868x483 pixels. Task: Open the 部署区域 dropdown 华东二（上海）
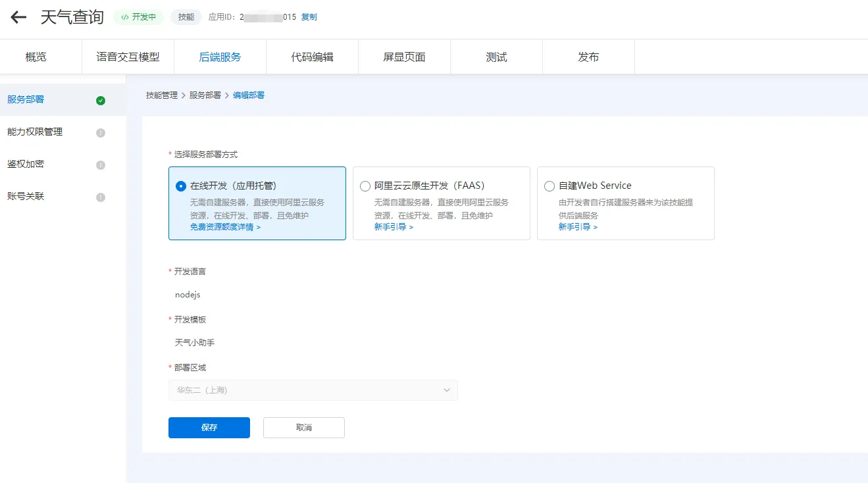click(x=313, y=390)
